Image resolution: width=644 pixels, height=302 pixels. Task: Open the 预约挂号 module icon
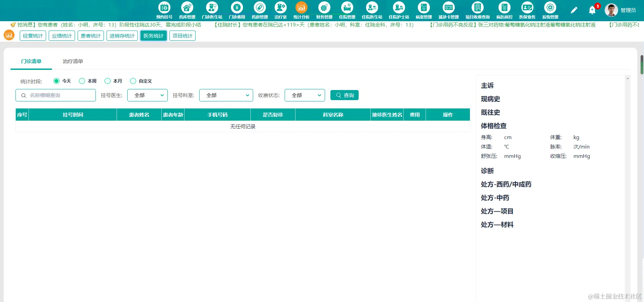pyautogui.click(x=164, y=7)
